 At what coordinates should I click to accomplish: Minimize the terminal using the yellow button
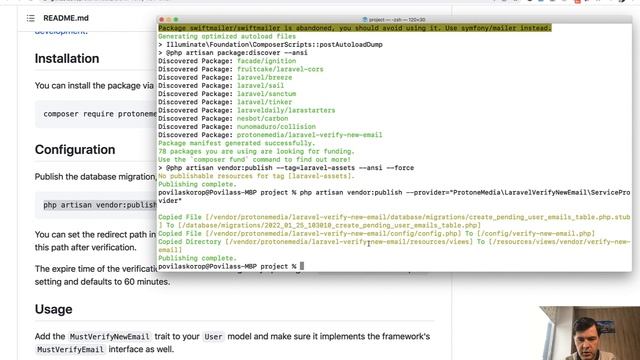pyautogui.click(x=169, y=19)
